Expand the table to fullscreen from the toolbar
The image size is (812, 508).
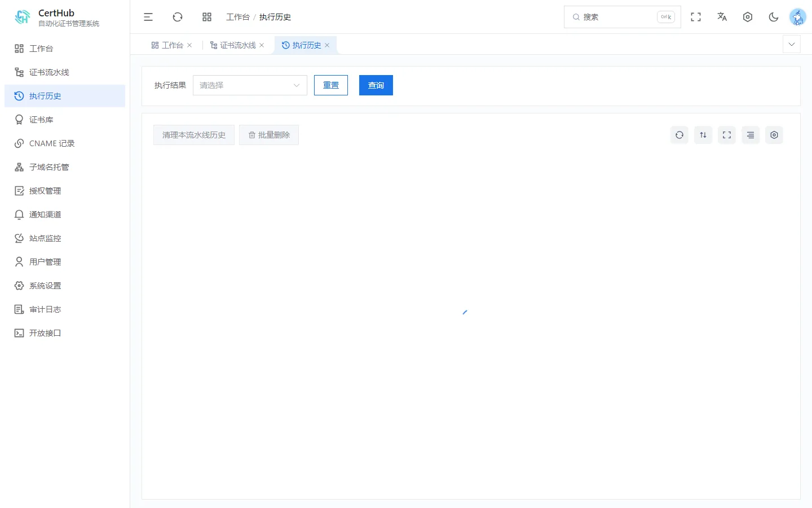[727, 135]
